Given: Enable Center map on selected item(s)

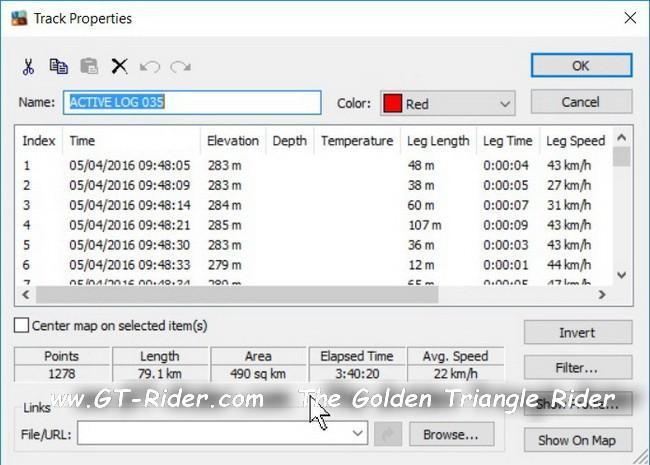Looking at the screenshot, I should click(21, 325).
